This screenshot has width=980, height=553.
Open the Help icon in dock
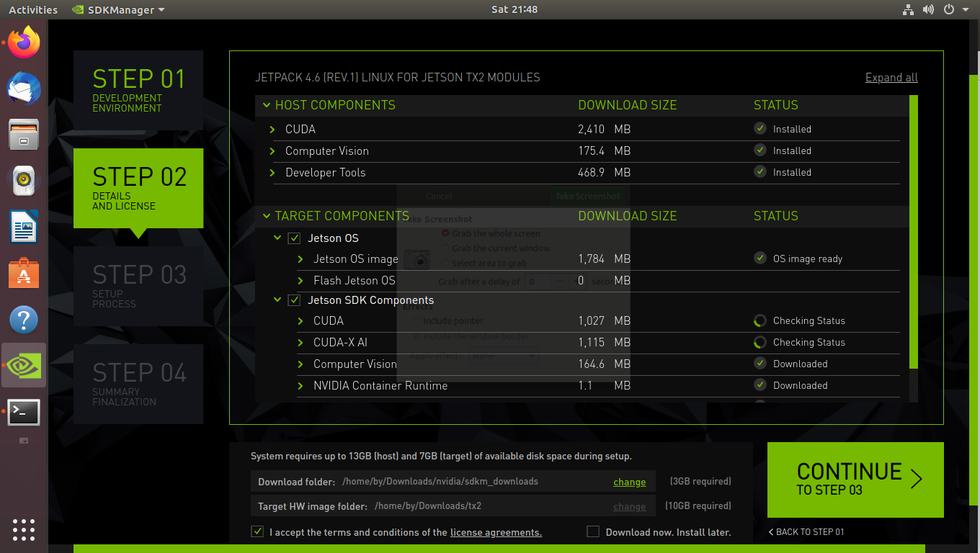[24, 320]
